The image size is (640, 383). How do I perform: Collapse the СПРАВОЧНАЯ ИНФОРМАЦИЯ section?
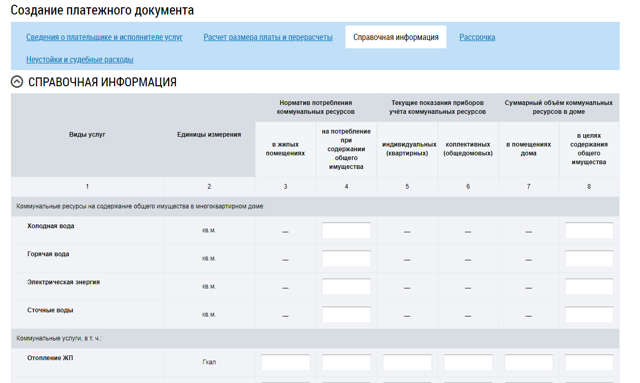(17, 82)
